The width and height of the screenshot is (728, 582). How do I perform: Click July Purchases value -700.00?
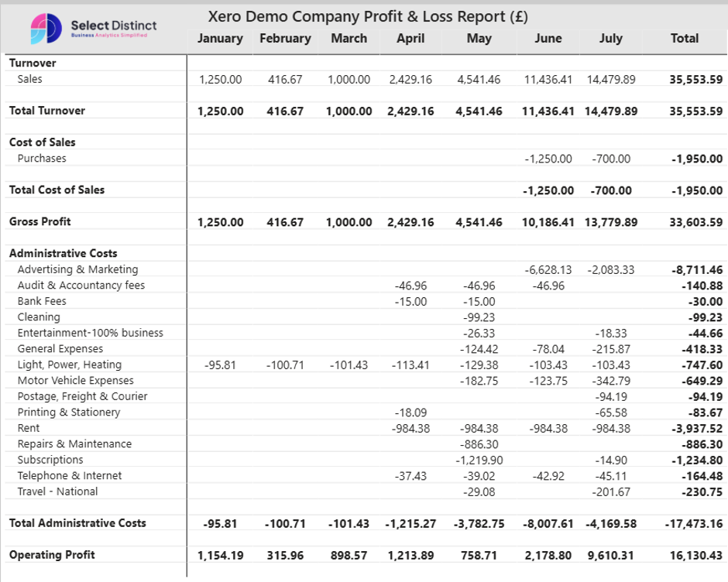coord(611,159)
